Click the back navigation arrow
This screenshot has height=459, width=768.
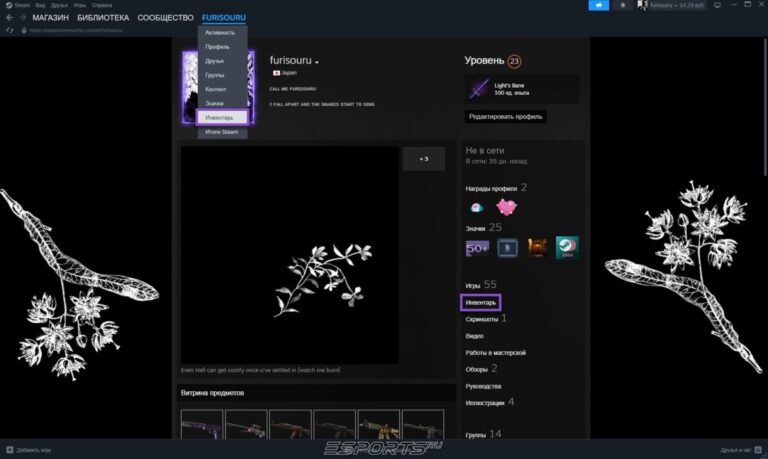(9, 18)
